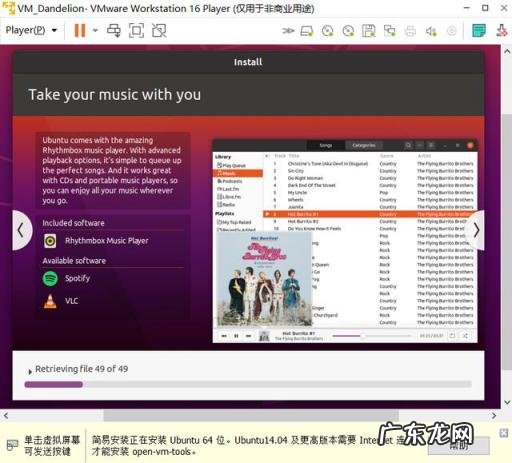This screenshot has width=512, height=463.
Task: Open the Player(P) menu
Action: point(31,30)
